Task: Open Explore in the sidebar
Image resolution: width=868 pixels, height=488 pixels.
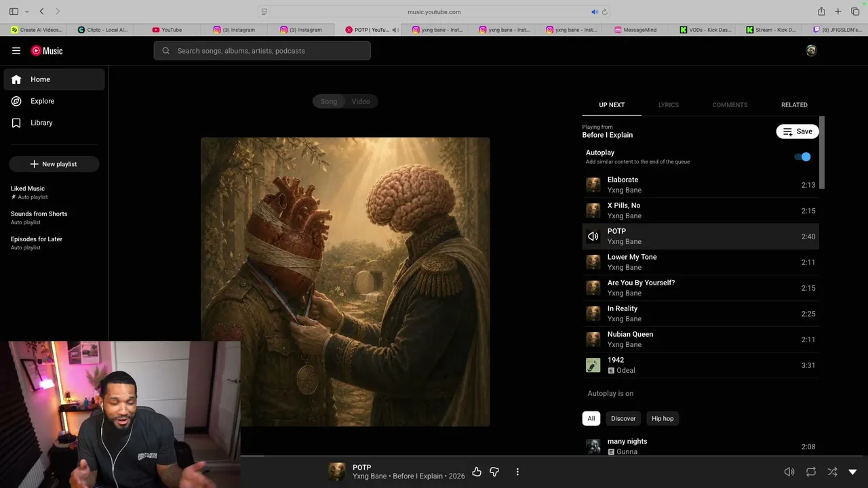Action: [54, 101]
